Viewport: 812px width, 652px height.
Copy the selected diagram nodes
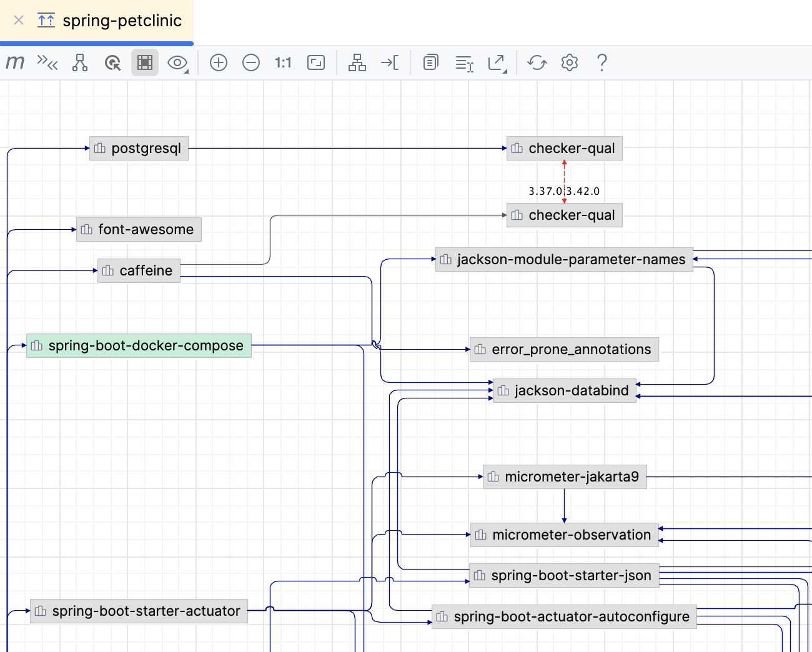pos(430,62)
